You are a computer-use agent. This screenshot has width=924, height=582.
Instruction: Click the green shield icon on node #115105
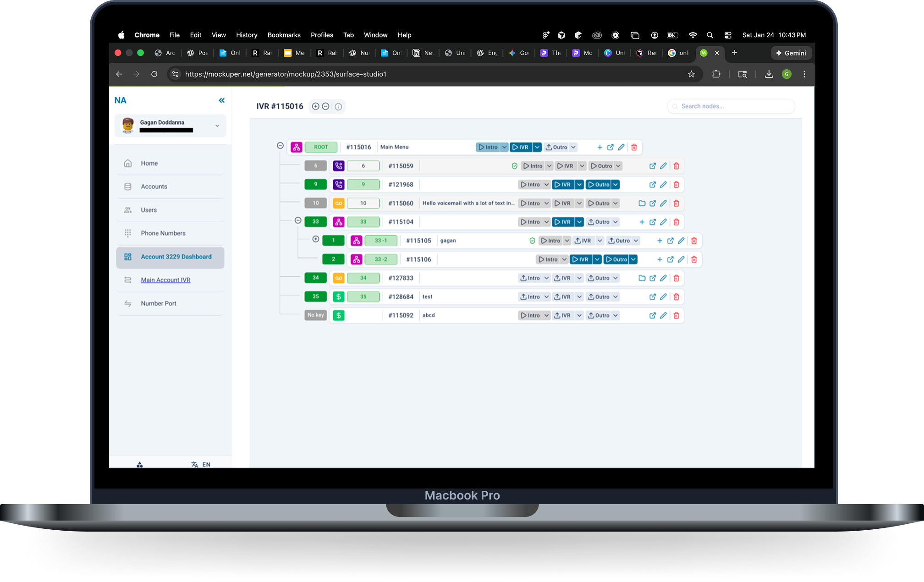532,240
